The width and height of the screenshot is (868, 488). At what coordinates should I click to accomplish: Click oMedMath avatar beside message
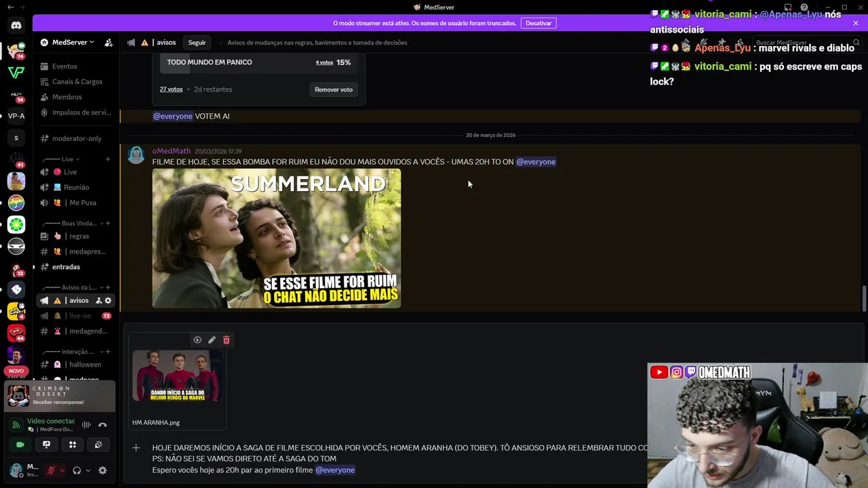coord(136,155)
